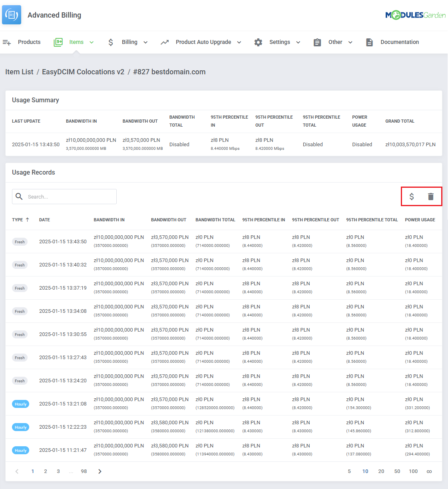Click the trash icon to delete records
Image resolution: width=448 pixels, height=489 pixels.
click(431, 197)
